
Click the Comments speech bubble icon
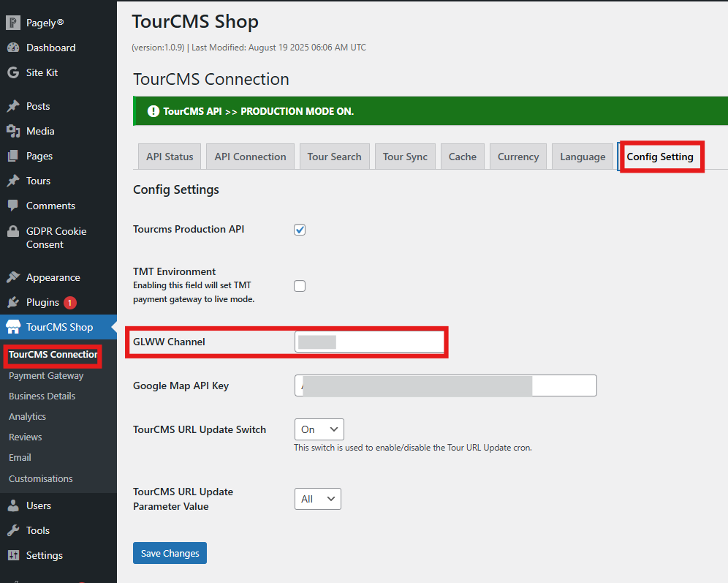(x=13, y=206)
